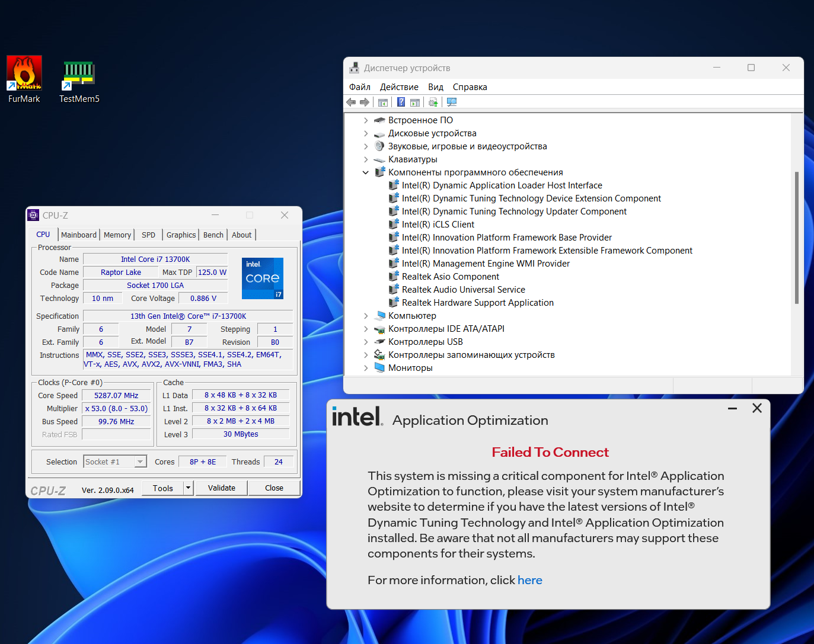Click the Device Manager vertical scrollbar thumb
814x644 pixels.
pos(797,238)
